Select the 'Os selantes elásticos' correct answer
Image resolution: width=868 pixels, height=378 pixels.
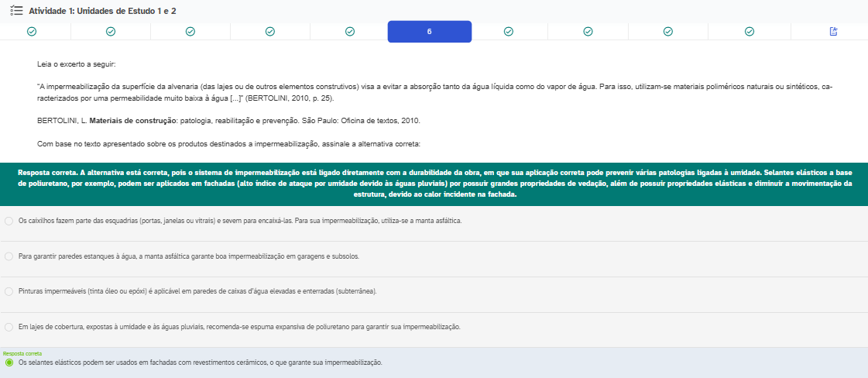pos(9,363)
